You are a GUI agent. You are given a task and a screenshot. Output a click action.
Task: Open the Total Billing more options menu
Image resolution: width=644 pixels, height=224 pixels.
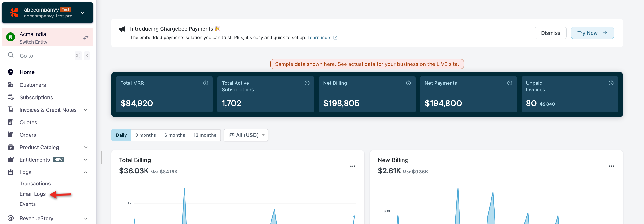(353, 166)
